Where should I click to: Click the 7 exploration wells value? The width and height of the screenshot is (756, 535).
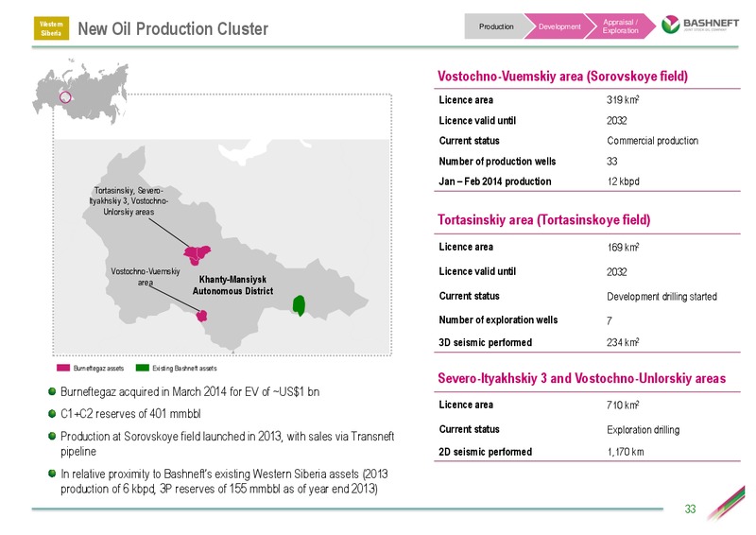point(610,320)
